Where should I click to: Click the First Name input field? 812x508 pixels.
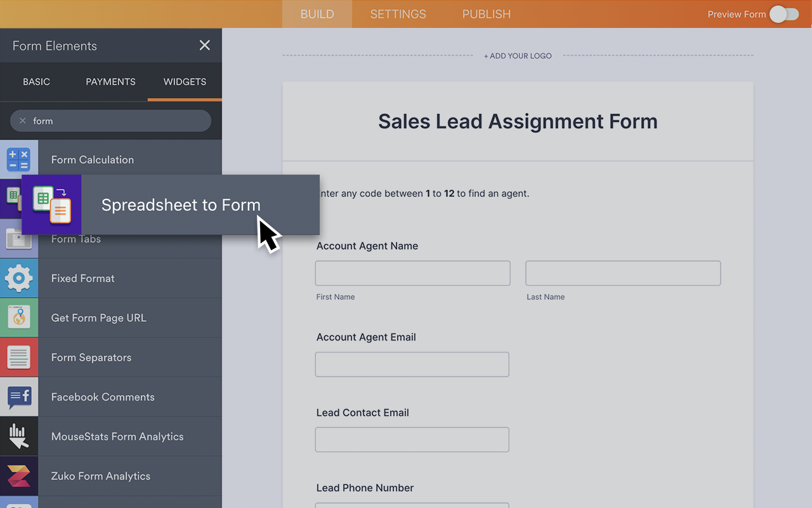click(x=412, y=273)
